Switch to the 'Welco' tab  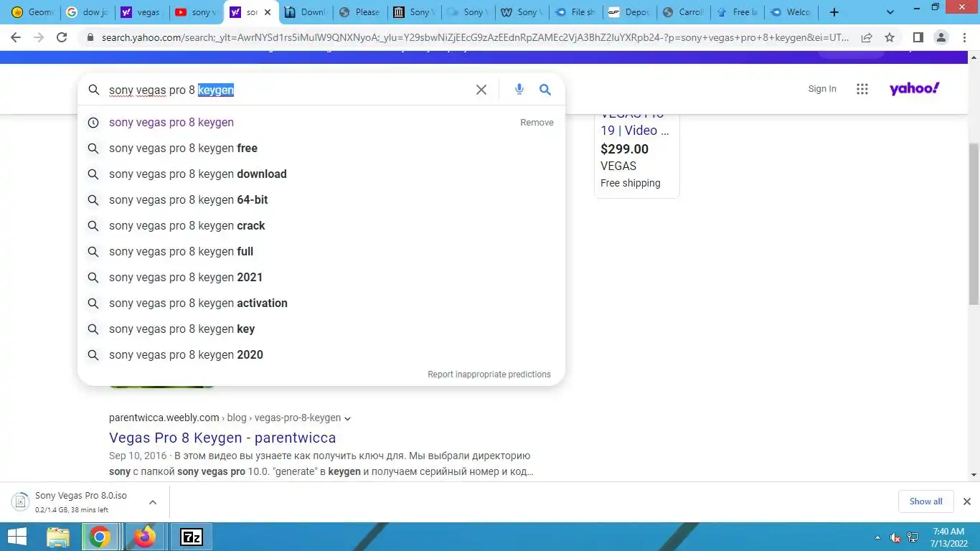(791, 12)
